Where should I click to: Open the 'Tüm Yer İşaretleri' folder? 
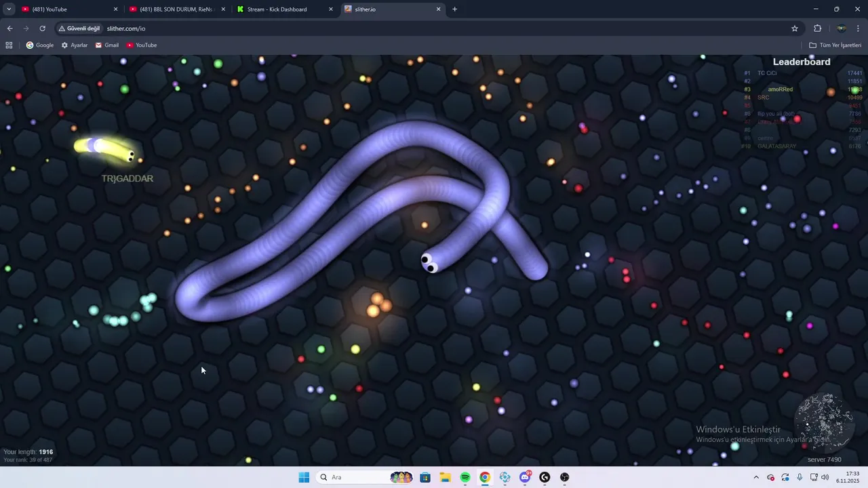(x=835, y=45)
